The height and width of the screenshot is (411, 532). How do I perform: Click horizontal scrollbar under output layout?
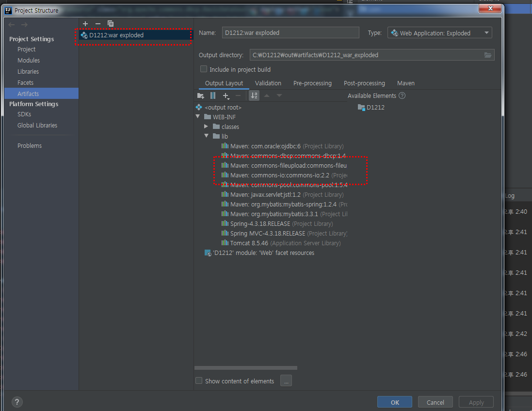click(246, 368)
